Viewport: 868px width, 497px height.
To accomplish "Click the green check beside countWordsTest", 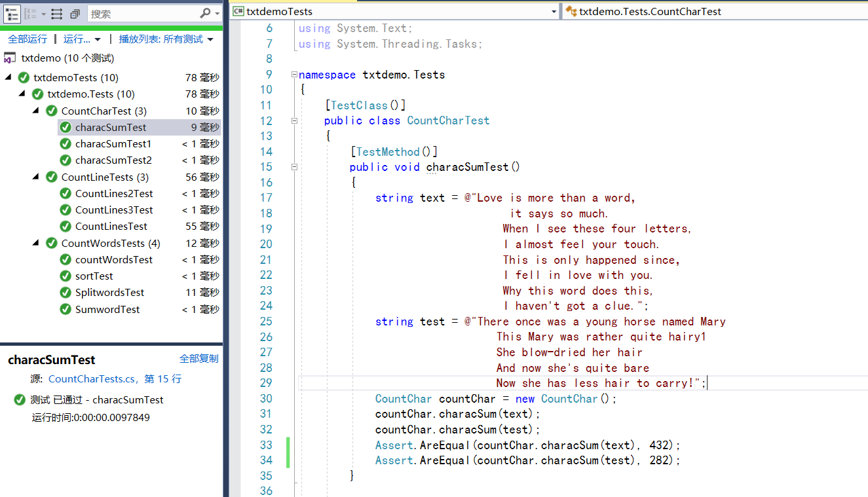I will click(66, 260).
